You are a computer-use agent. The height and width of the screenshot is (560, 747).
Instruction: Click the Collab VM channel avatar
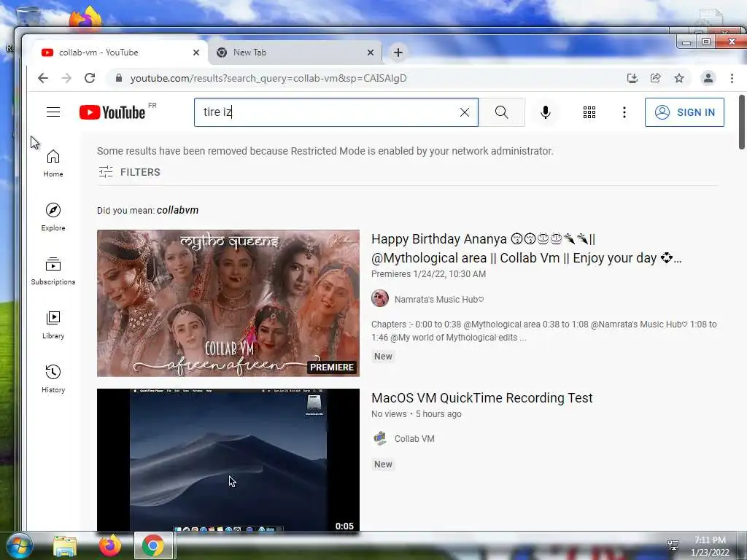click(x=379, y=438)
